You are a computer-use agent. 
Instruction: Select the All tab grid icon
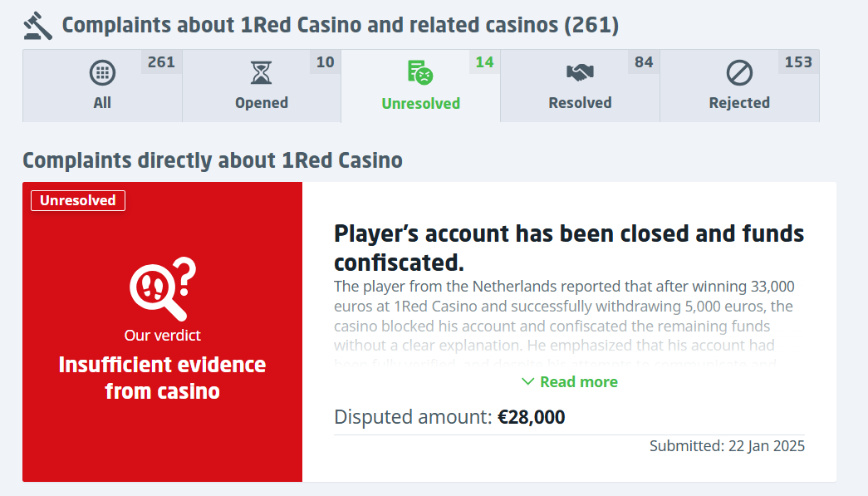pyautogui.click(x=102, y=72)
